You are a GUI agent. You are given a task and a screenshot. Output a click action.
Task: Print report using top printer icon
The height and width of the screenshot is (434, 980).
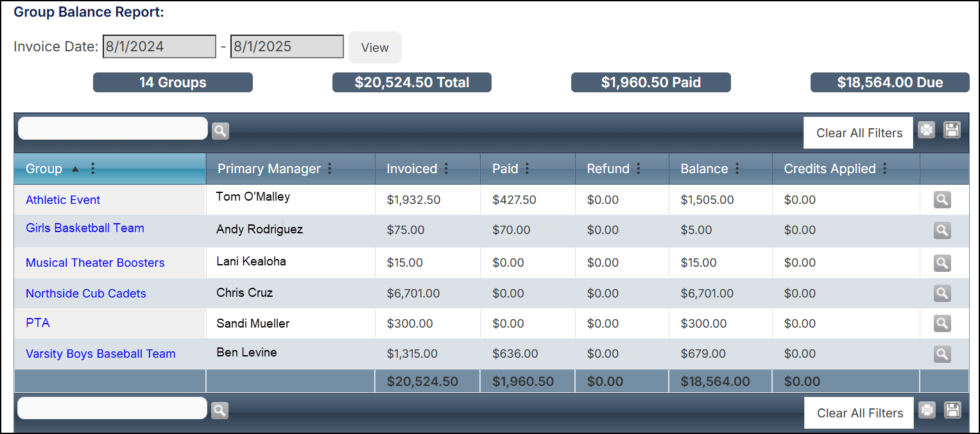coord(926,130)
